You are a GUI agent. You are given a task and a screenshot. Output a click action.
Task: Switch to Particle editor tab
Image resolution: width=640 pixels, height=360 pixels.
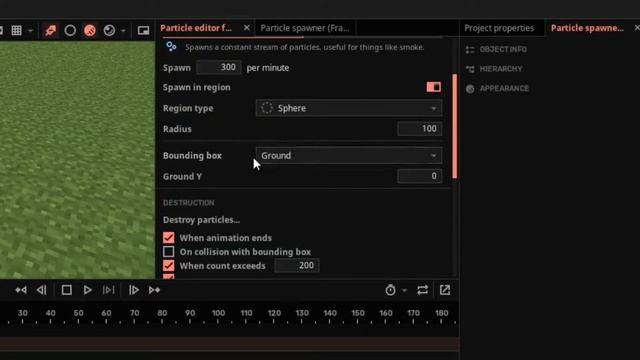(196, 28)
